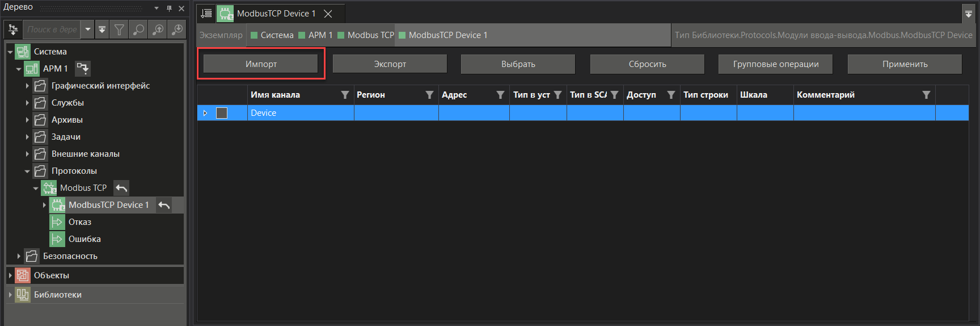Go to Modbus TCP in the breadcrumb

[x=366, y=35]
